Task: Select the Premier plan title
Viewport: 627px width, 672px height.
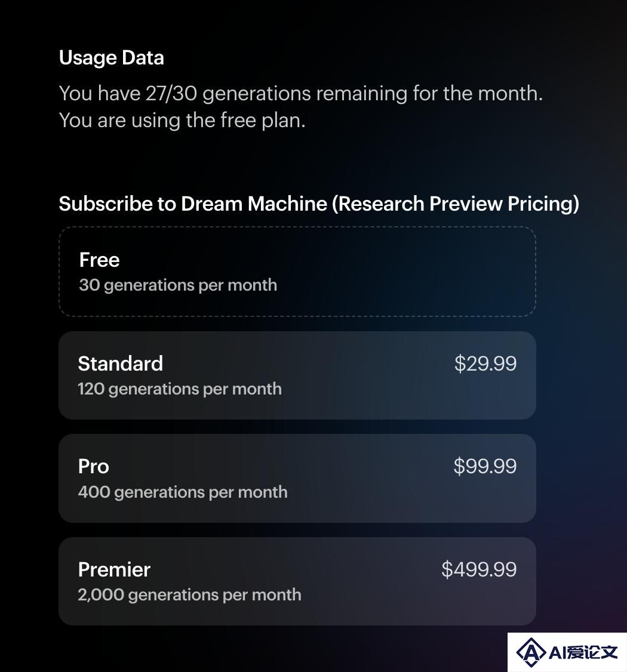Action: 114,569
